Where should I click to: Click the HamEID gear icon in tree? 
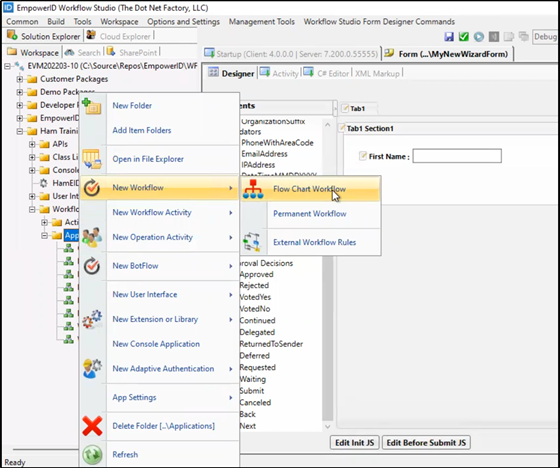(44, 183)
